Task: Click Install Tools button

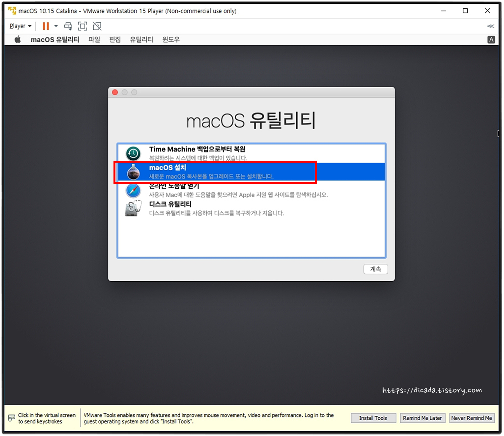Action: click(373, 418)
